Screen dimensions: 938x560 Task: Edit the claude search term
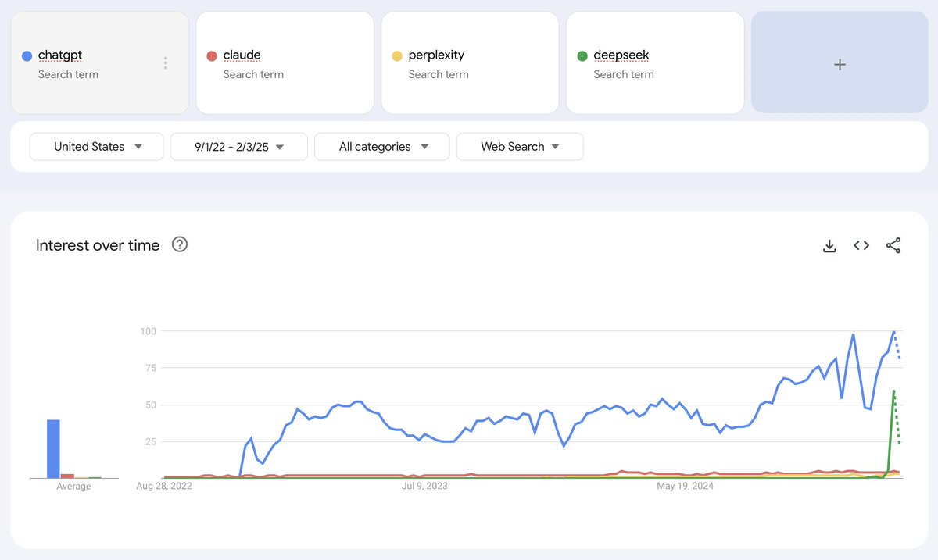click(x=242, y=55)
